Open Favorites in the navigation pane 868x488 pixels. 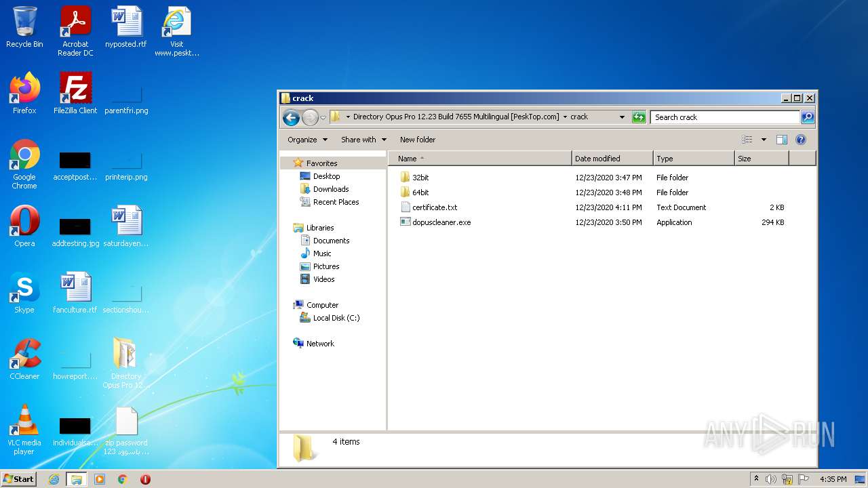pyautogui.click(x=321, y=163)
